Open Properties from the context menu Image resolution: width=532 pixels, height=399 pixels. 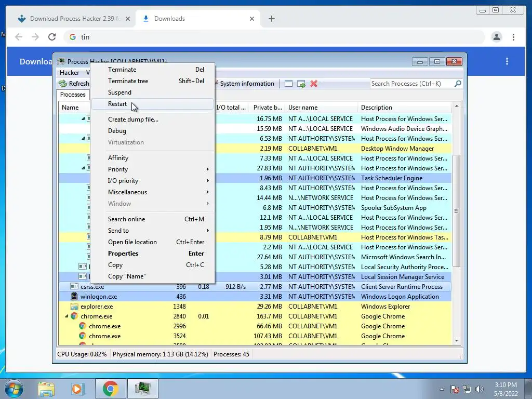click(153, 254)
